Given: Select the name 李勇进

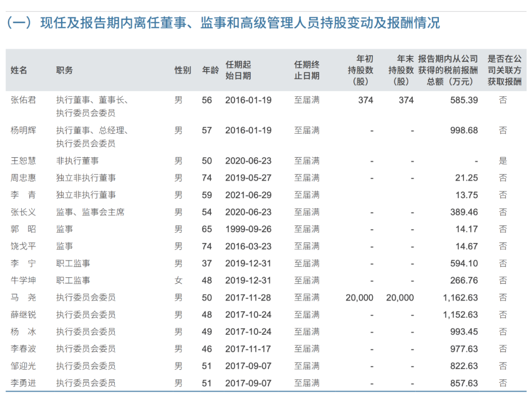Looking at the screenshot, I should (x=23, y=383).
